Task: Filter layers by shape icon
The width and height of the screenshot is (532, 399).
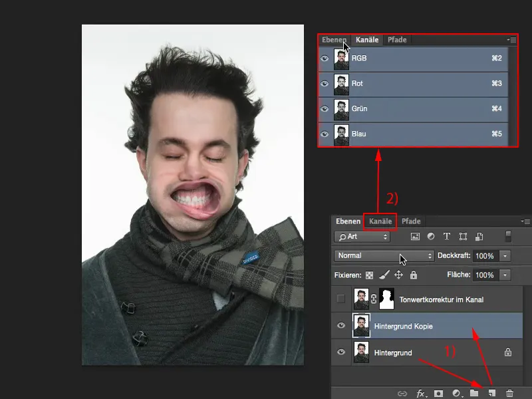Action: coord(463,237)
